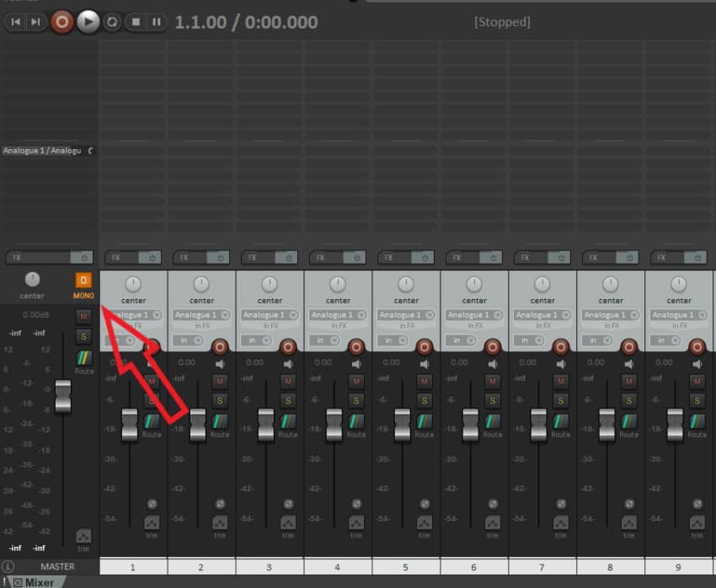Image resolution: width=716 pixels, height=588 pixels.
Task: Jump to project start with the rewind icon
Action: [15, 22]
